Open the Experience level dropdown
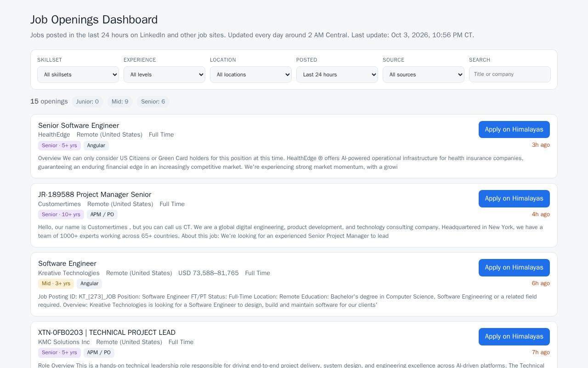588x368 pixels. point(164,75)
